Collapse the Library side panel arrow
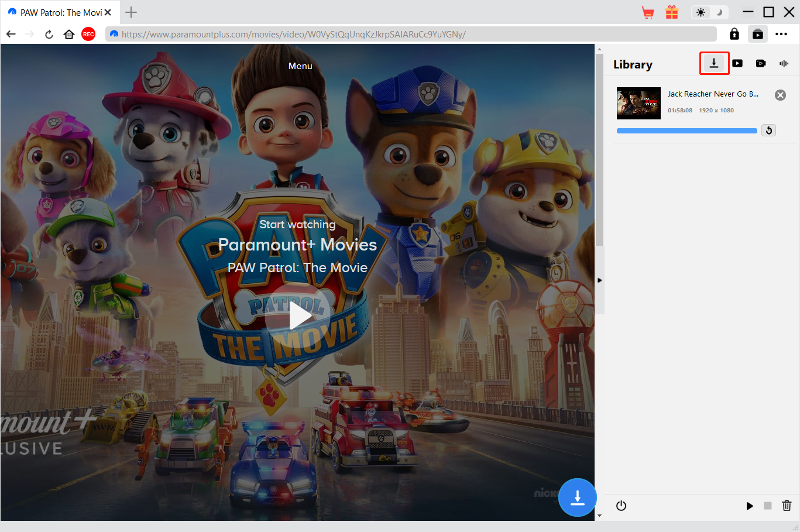Image resolution: width=800 pixels, height=532 pixels. 599,280
